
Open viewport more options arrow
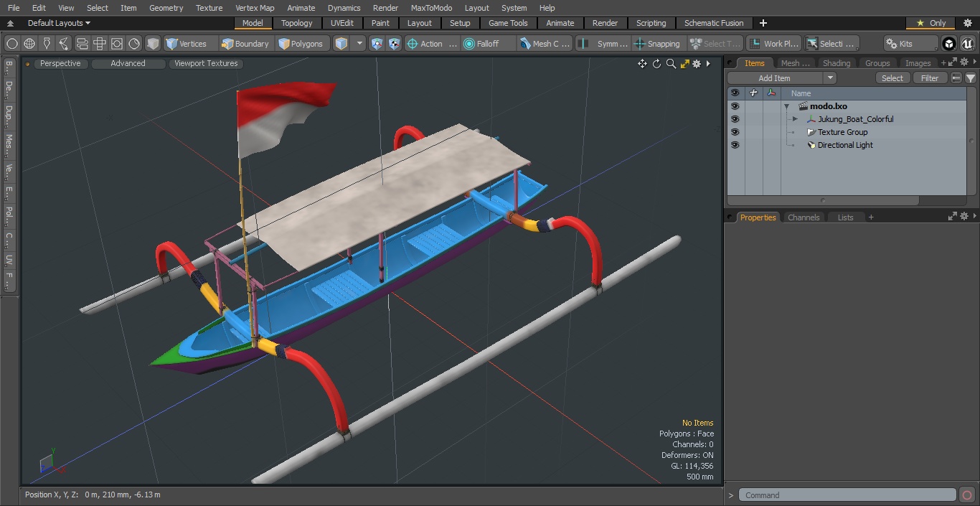pyautogui.click(x=708, y=64)
